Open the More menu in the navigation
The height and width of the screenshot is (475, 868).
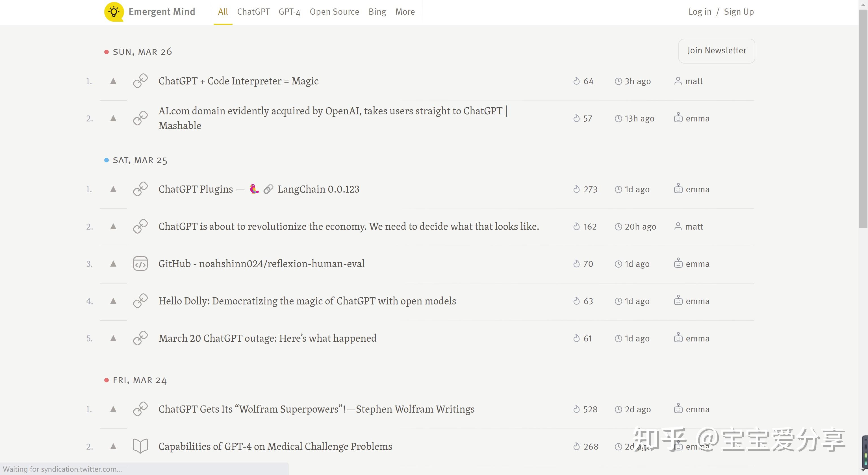(x=405, y=12)
